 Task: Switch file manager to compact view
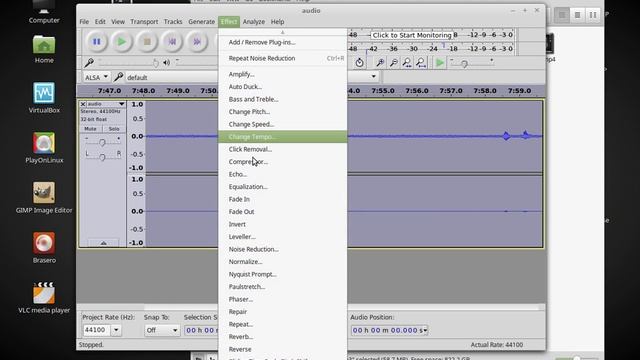(593, 15)
